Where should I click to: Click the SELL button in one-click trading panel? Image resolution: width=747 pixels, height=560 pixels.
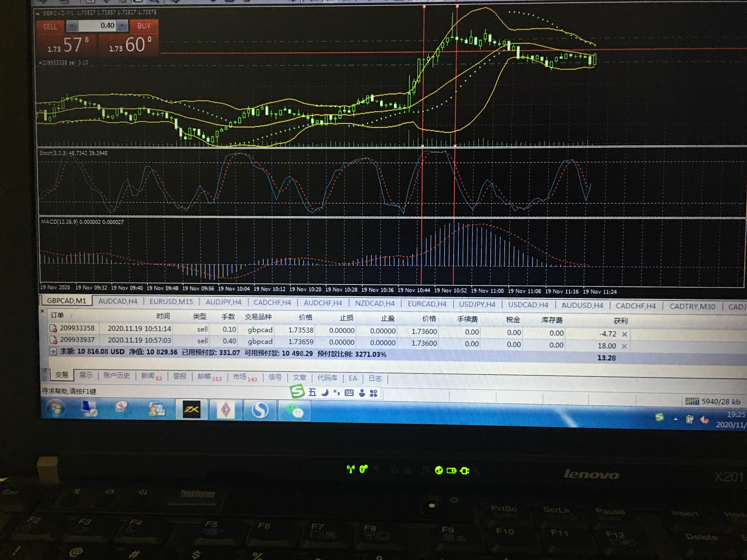coord(50,26)
